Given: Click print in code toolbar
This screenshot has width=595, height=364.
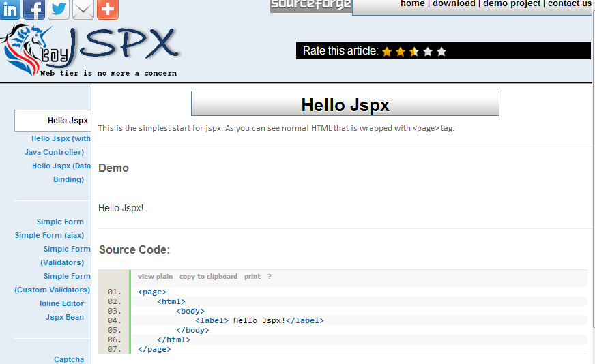Looking at the screenshot, I should click(252, 277).
